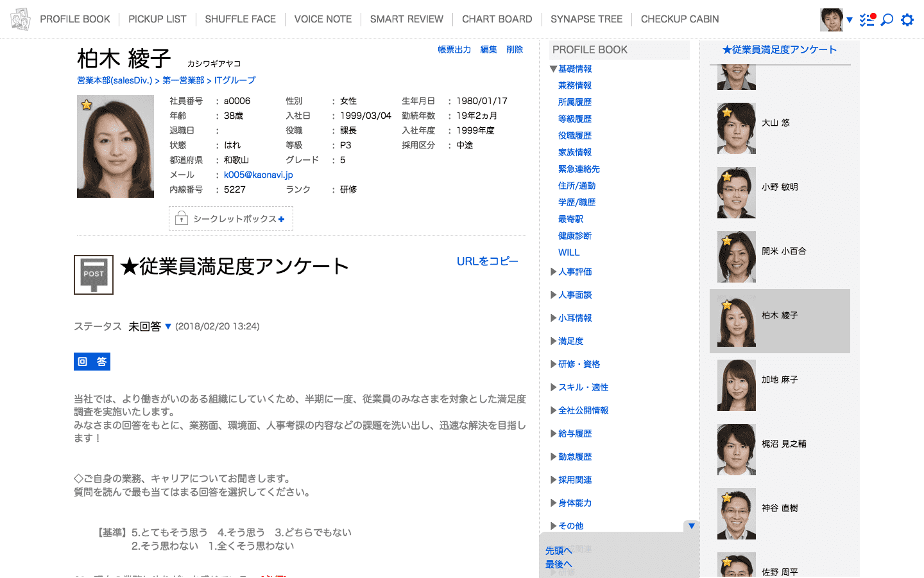Select 所属履歴 in the sidebar
This screenshot has width=924, height=578.
pos(575,102)
